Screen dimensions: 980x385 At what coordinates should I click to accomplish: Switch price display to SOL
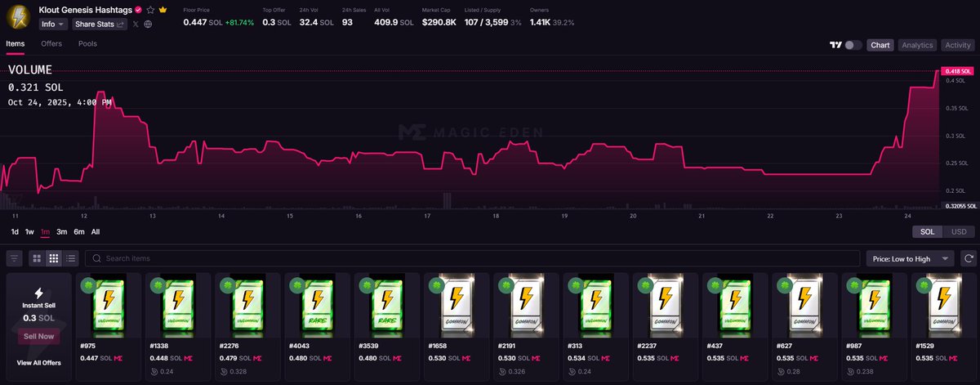coord(927,232)
